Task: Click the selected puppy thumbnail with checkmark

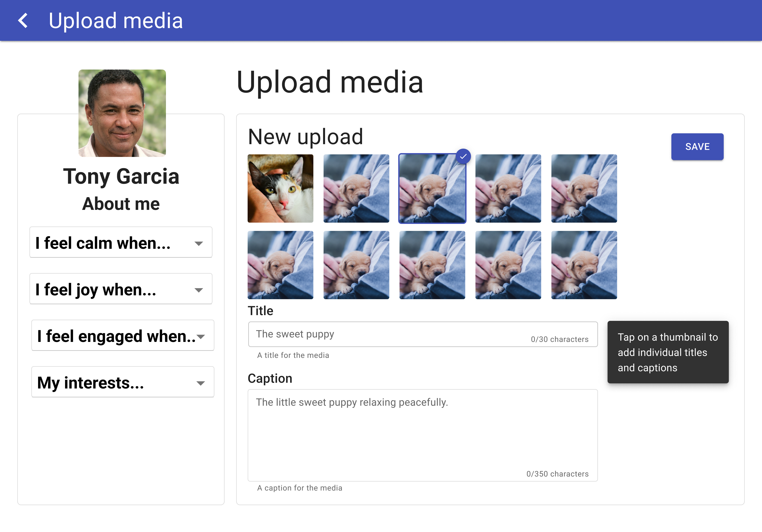Action: [x=432, y=188]
